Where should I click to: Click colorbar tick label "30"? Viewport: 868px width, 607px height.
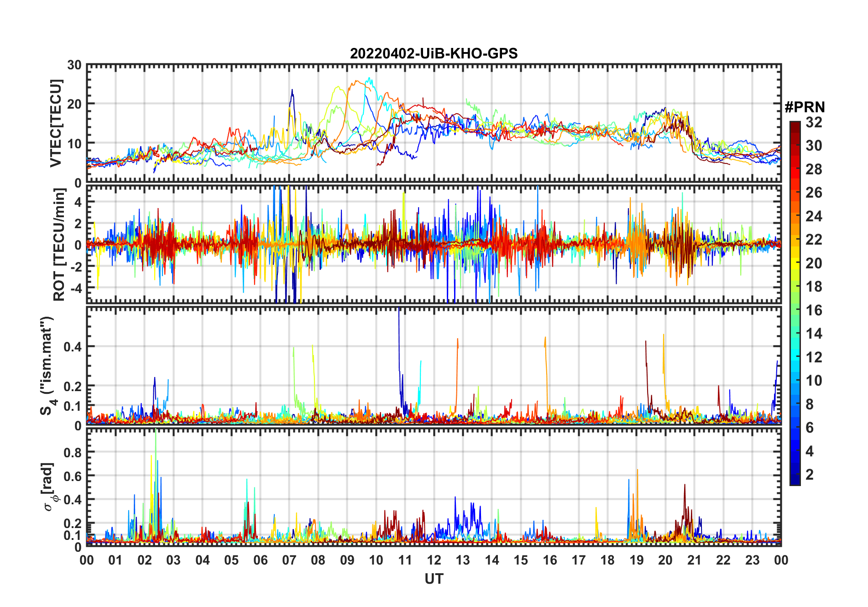[814, 146]
